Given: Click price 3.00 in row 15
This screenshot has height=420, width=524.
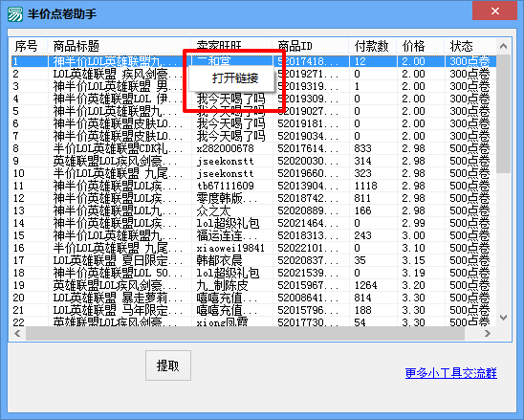Looking at the screenshot, I should (x=413, y=235).
